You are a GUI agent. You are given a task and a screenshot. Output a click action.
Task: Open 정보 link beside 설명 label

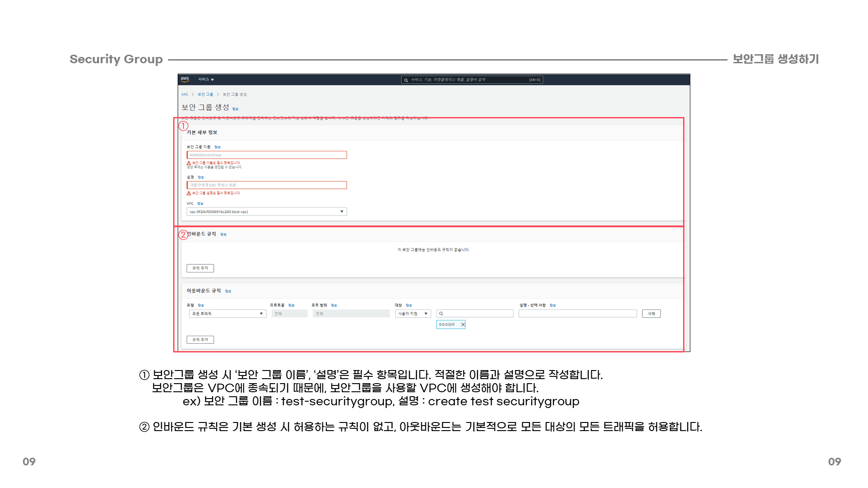tap(201, 178)
